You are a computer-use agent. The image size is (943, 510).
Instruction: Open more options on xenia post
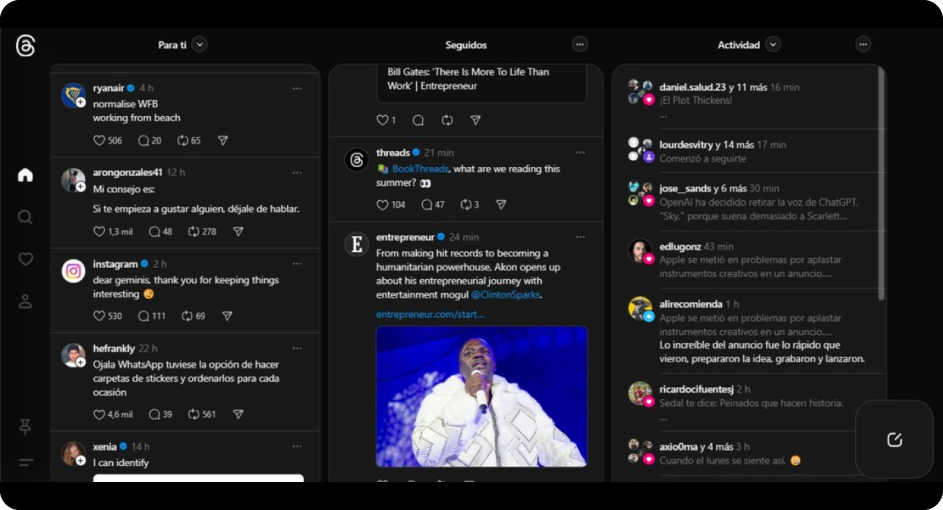(x=297, y=446)
